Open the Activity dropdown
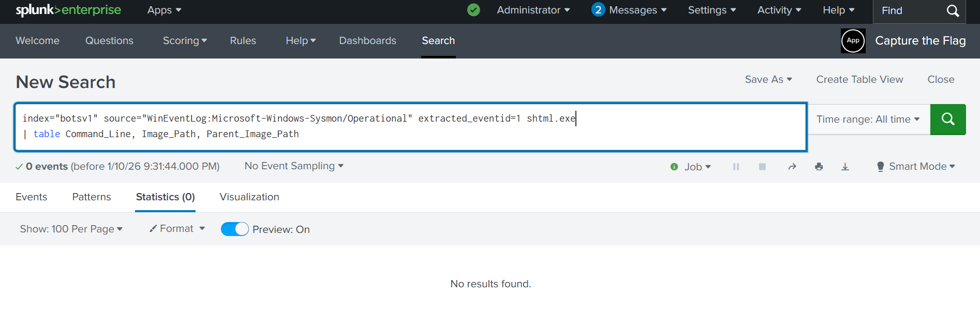The image size is (980, 309). (x=779, y=10)
